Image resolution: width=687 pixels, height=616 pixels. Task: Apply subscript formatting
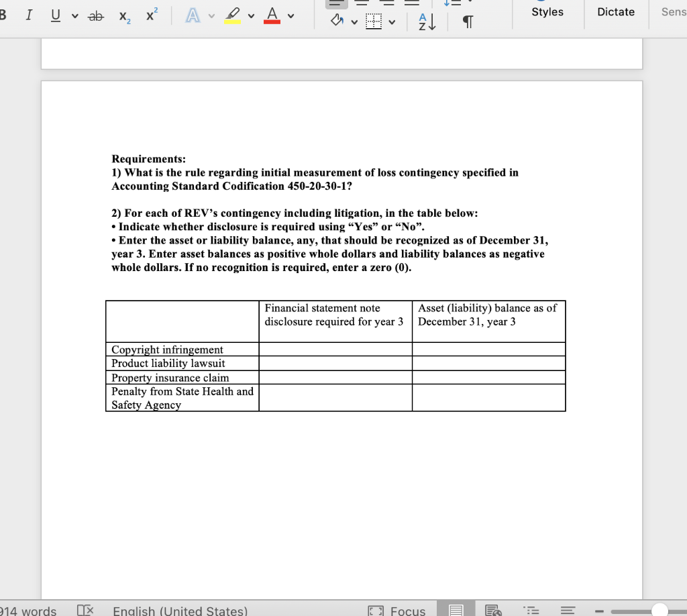coord(124,17)
